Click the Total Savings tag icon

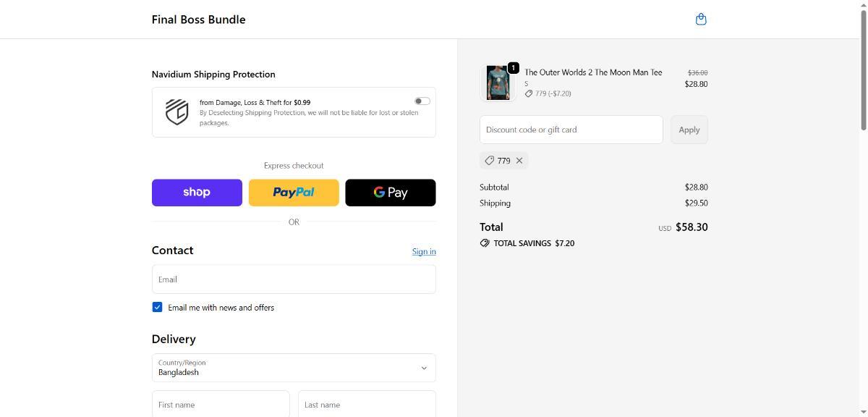point(485,243)
